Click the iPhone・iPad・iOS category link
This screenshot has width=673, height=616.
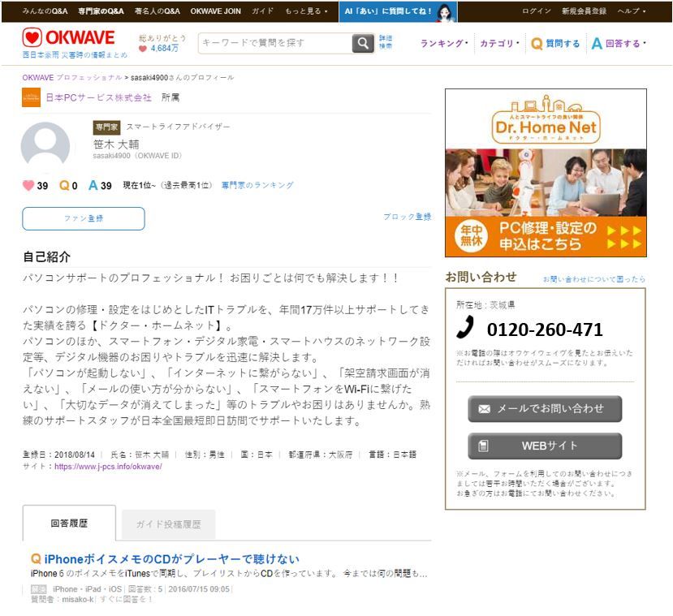click(87, 589)
